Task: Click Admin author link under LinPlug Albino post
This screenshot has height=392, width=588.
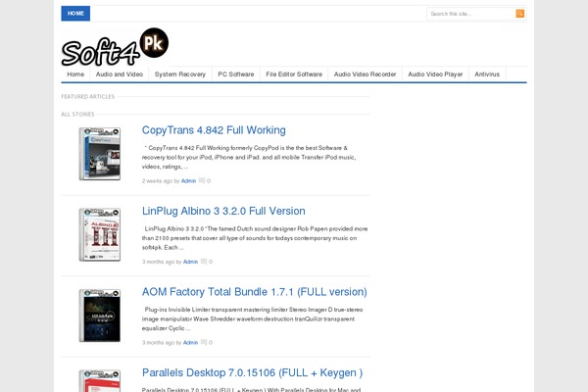Action: (x=190, y=262)
